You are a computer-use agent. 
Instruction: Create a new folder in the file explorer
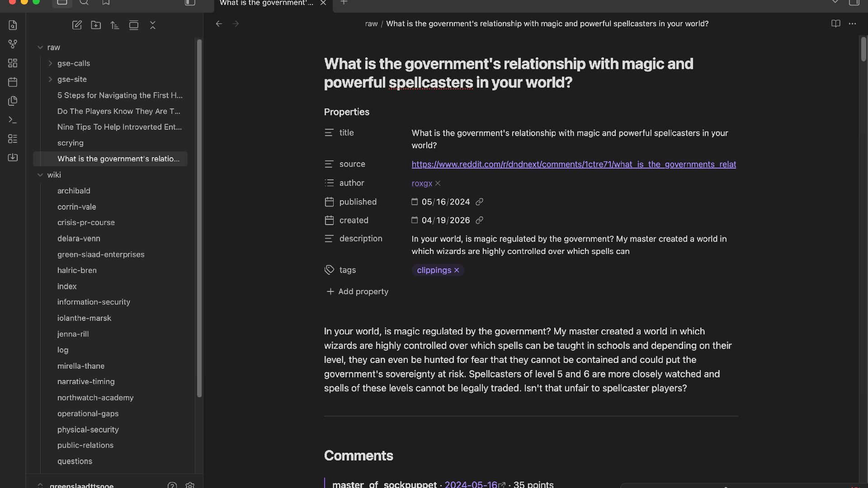[x=96, y=25]
